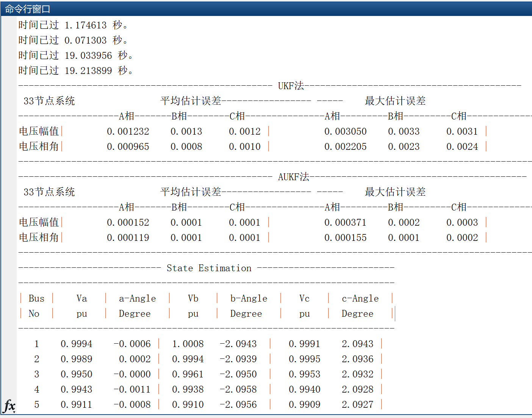Click AUKF max error value 0.000155

coord(346,238)
